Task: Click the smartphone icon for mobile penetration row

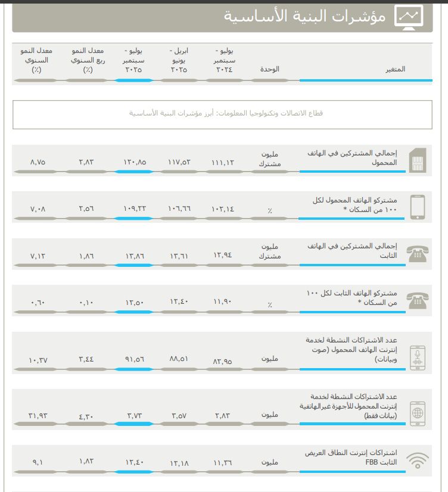Action: click(417, 207)
